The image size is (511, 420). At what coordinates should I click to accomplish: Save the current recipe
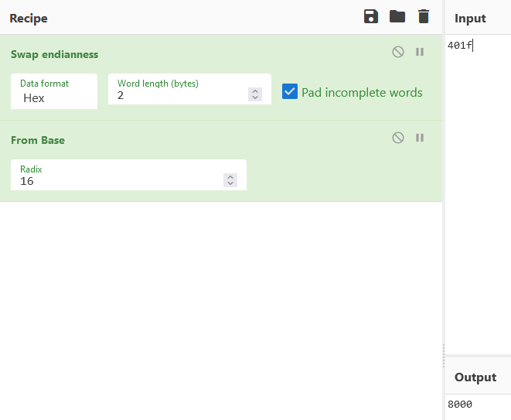coord(371,17)
